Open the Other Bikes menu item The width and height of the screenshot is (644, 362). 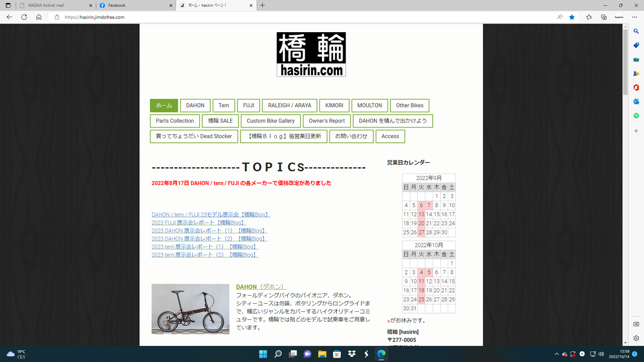(x=410, y=106)
